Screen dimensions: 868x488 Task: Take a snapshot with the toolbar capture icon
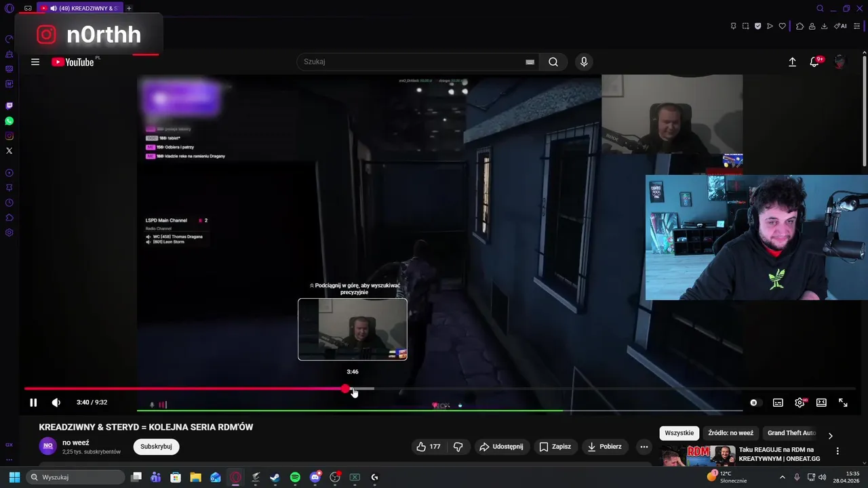tap(745, 26)
